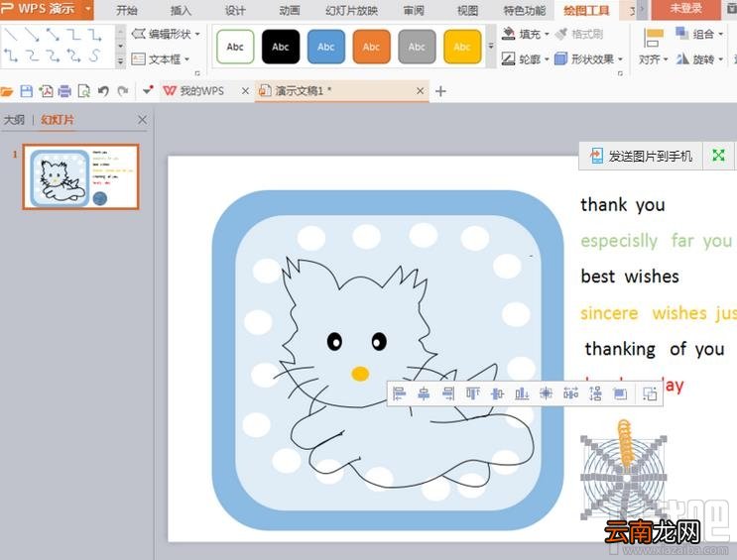Image resolution: width=737 pixels, height=560 pixels.
Task: Select the curved S line shape
Action: (94, 56)
